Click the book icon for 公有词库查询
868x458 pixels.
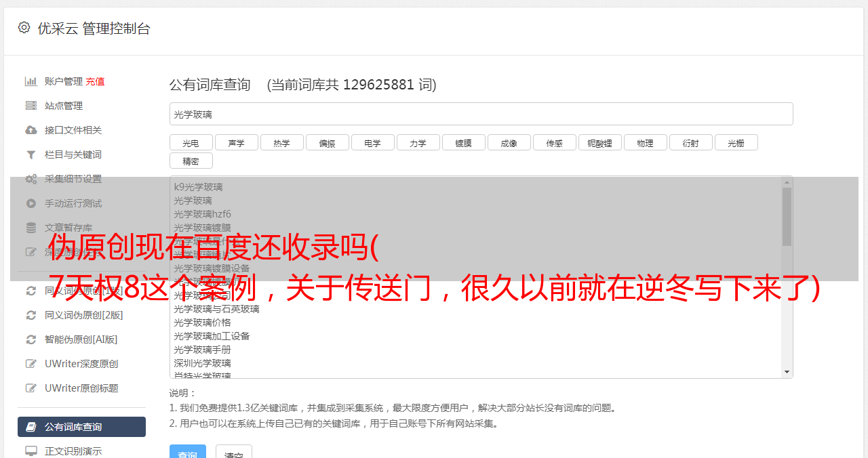(x=31, y=427)
